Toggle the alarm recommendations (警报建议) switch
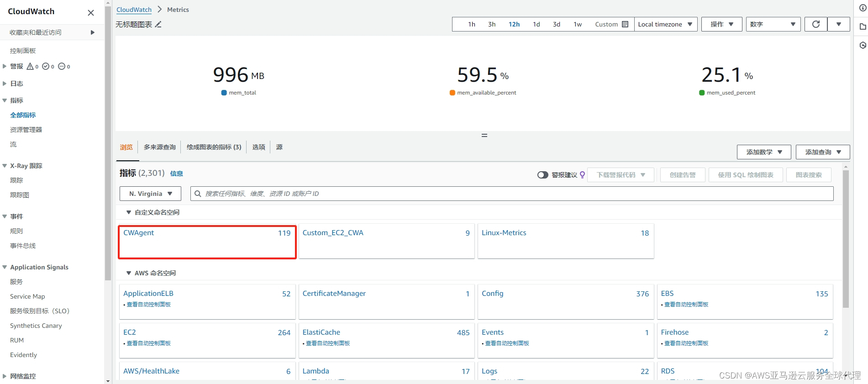Image resolution: width=868 pixels, height=384 pixels. click(x=542, y=175)
